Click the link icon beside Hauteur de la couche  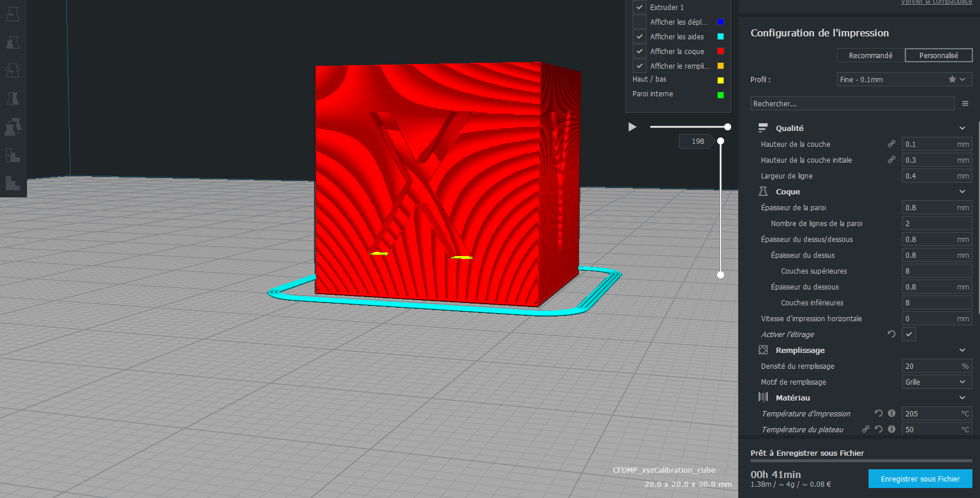pos(891,144)
